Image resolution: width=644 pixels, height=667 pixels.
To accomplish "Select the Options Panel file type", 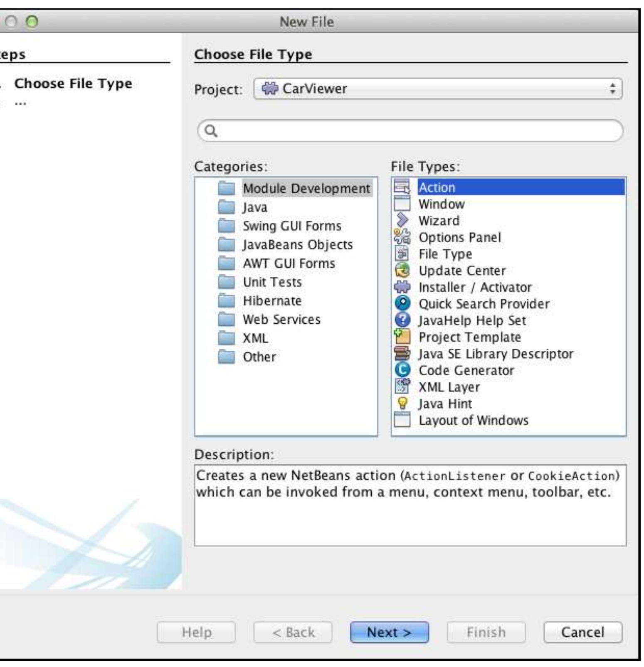I will tap(459, 237).
